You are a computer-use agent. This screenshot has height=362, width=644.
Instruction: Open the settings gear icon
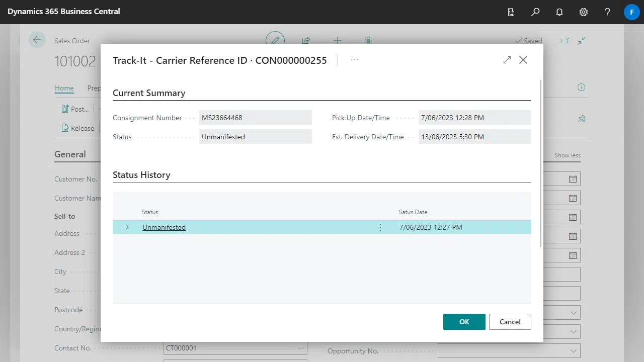point(584,12)
